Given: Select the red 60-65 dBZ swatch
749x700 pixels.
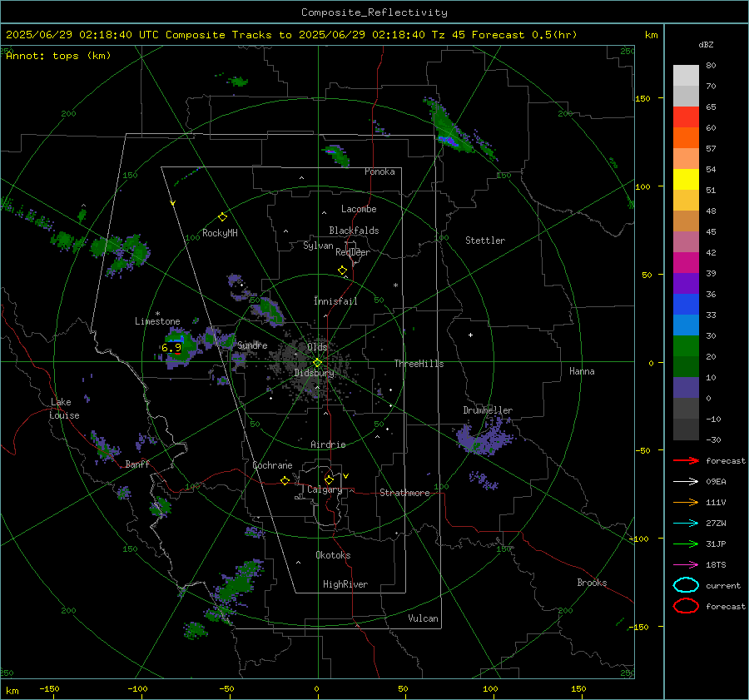Looking at the screenshot, I should 686,117.
